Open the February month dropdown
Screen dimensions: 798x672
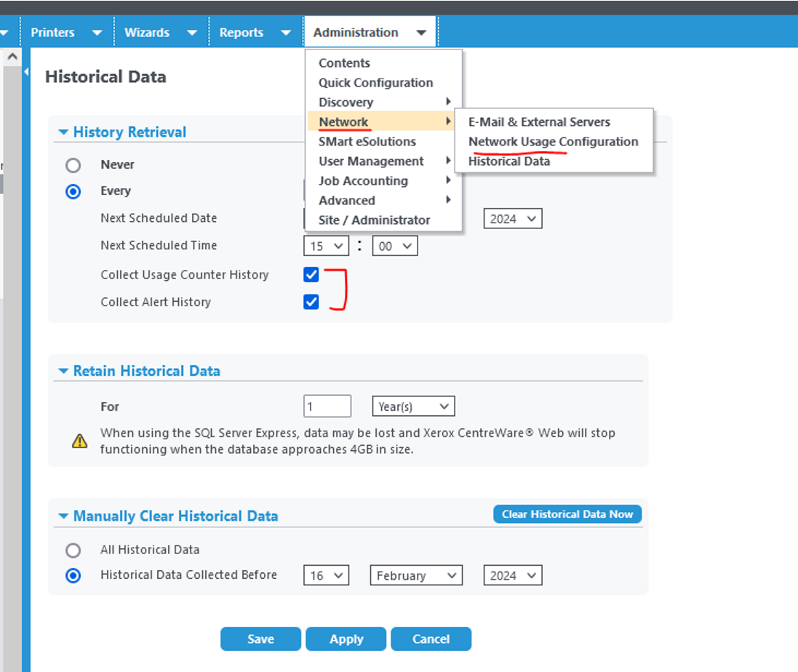click(x=415, y=575)
